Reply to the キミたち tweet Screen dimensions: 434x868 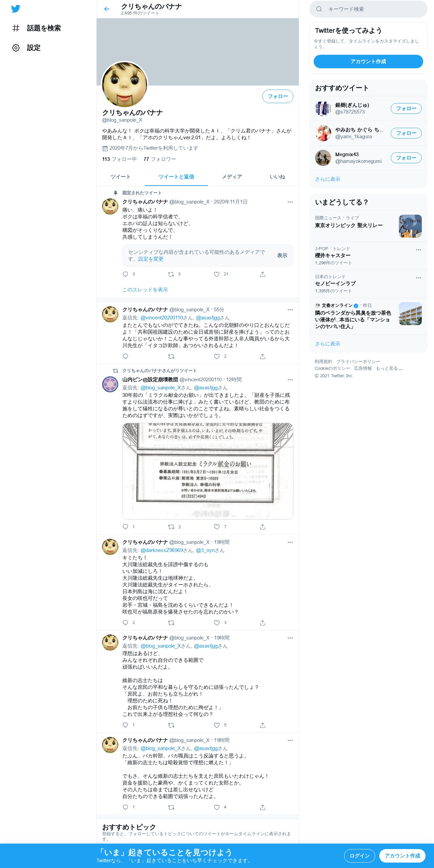125,622
